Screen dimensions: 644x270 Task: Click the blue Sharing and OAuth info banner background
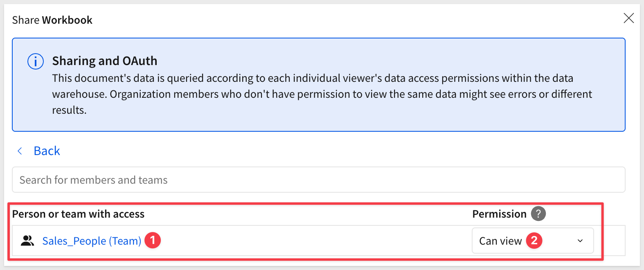tap(409, 119)
